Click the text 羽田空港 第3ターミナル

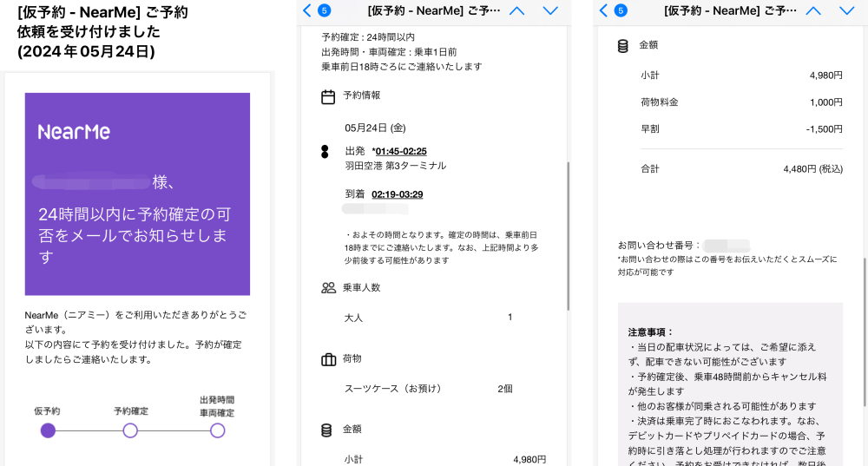pos(396,166)
